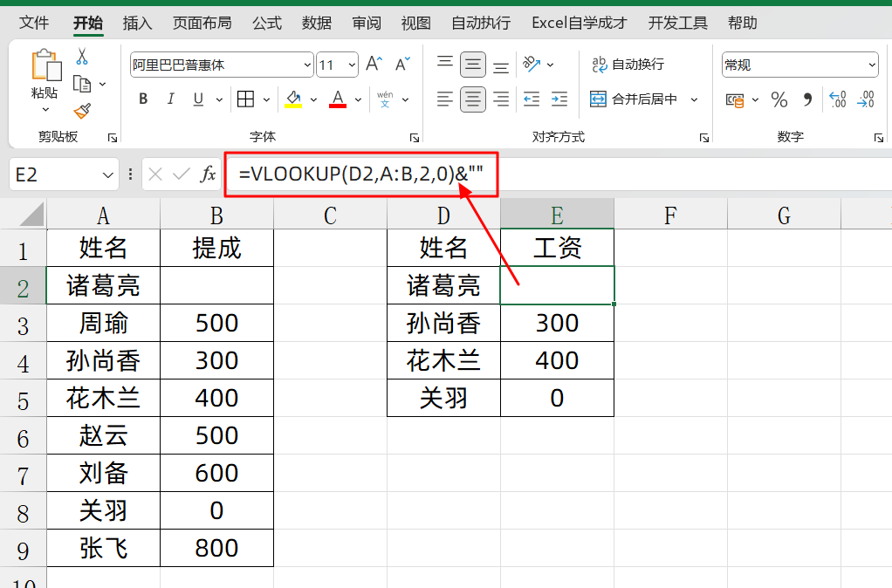Open font name dropdown 阿里巴巴普惠体

click(x=307, y=65)
